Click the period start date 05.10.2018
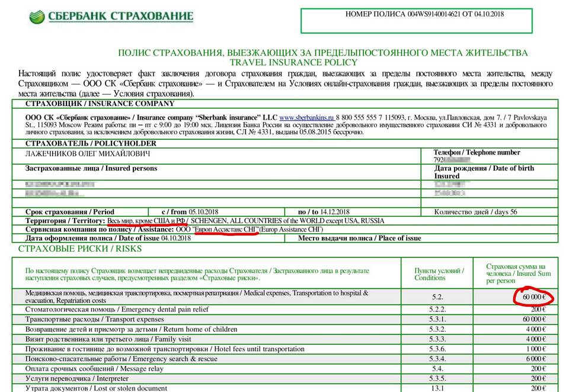 pyautogui.click(x=204, y=211)
